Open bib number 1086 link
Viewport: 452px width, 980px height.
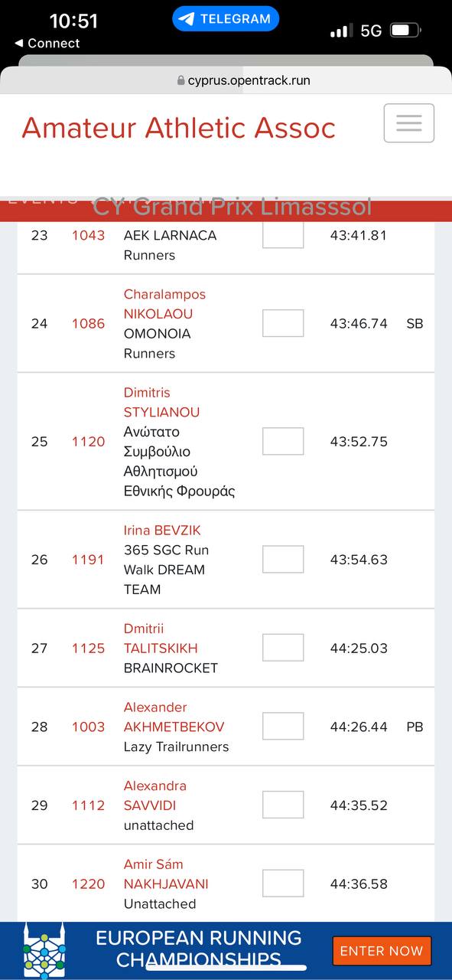tap(88, 323)
